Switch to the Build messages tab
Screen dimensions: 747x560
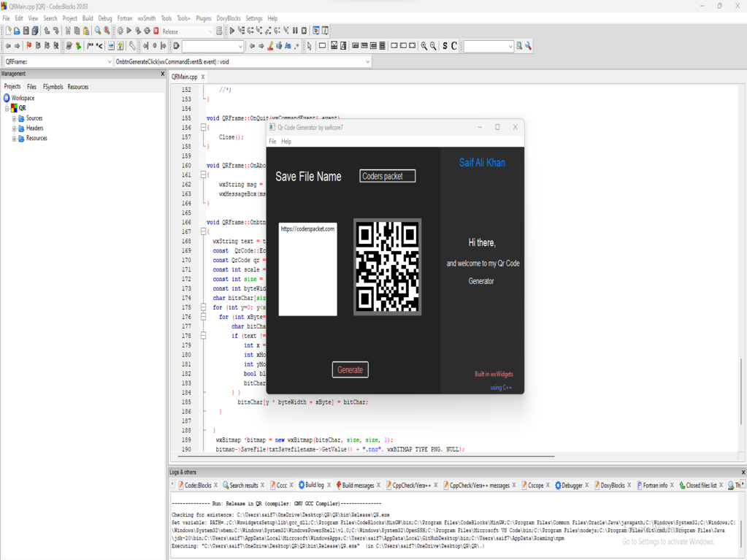[x=358, y=486]
